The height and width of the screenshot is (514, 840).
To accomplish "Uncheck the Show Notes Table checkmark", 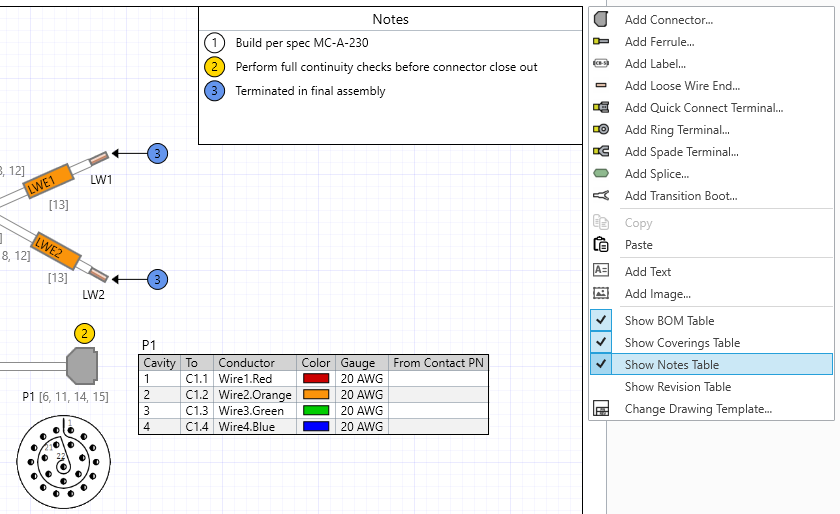I will point(601,364).
